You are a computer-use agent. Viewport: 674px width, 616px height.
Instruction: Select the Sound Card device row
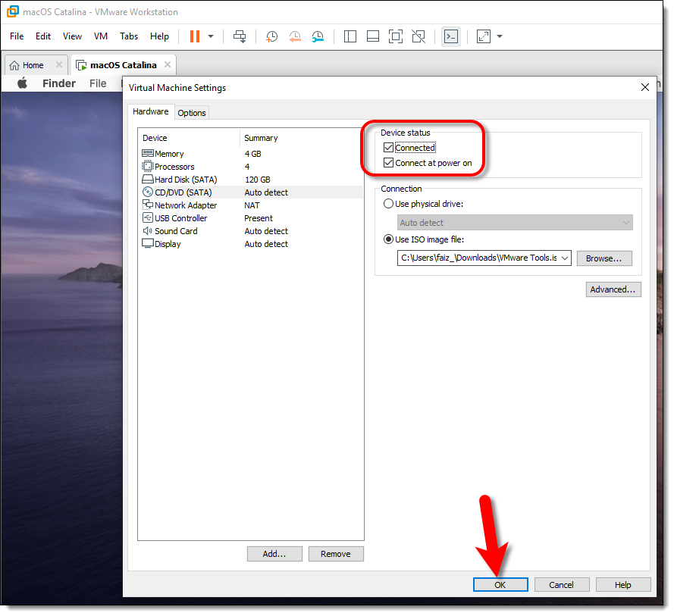(x=251, y=231)
